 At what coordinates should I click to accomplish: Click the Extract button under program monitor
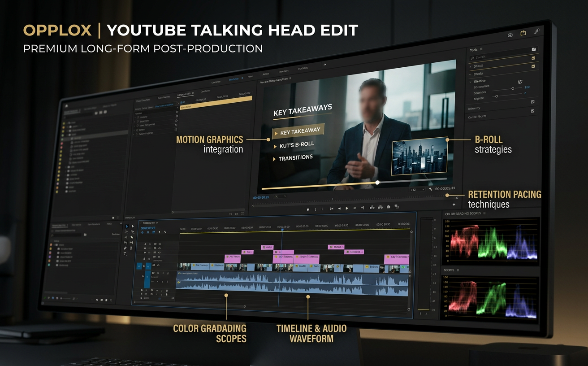380,207
